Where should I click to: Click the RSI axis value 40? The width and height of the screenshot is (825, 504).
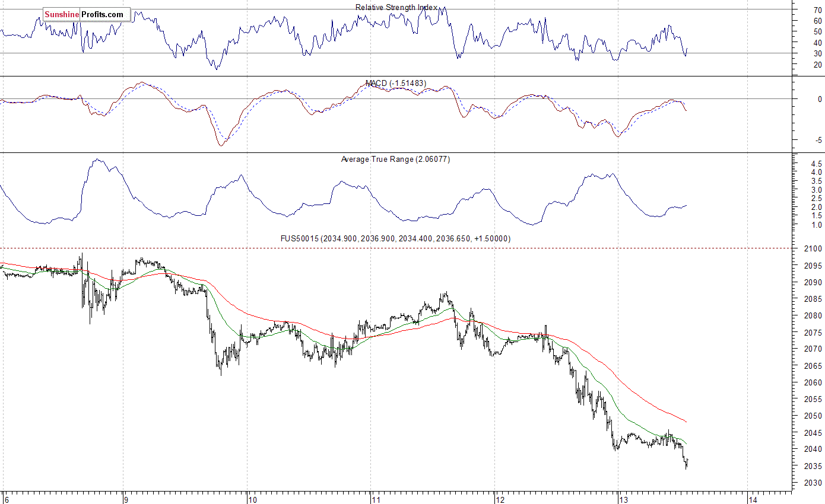(817, 43)
